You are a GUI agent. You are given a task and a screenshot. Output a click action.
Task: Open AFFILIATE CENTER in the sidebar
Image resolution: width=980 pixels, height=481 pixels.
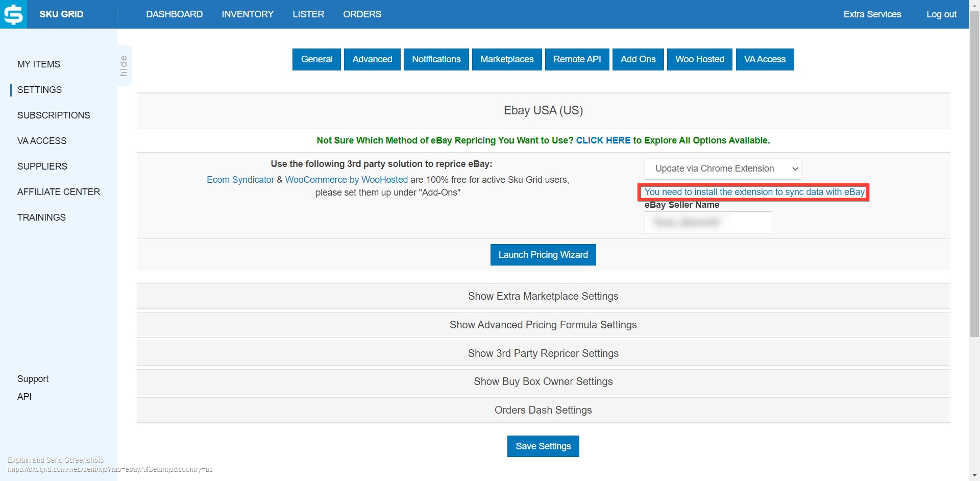(x=59, y=192)
